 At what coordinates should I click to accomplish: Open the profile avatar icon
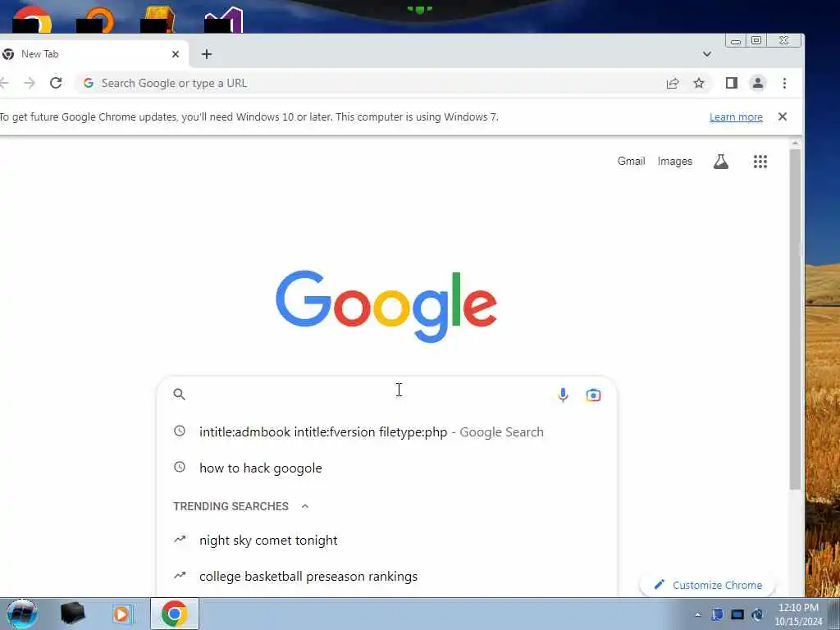(x=757, y=83)
